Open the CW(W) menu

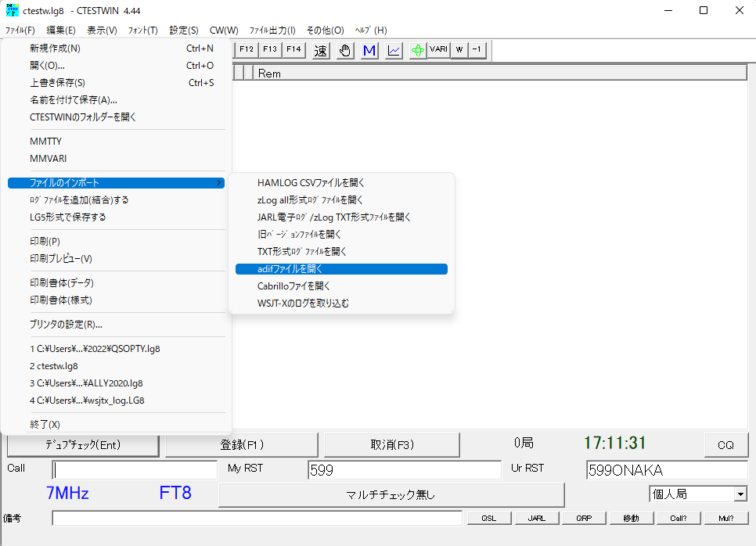(224, 31)
